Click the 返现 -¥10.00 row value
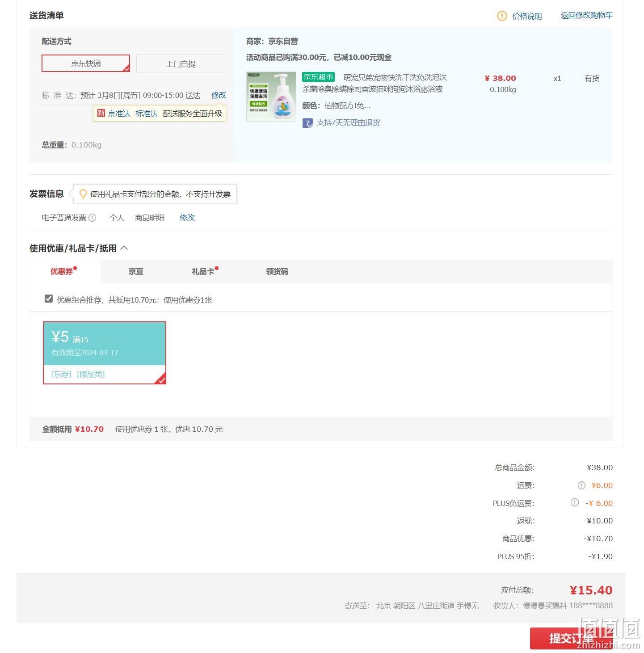Image resolution: width=644 pixels, height=653 pixels. (598, 521)
